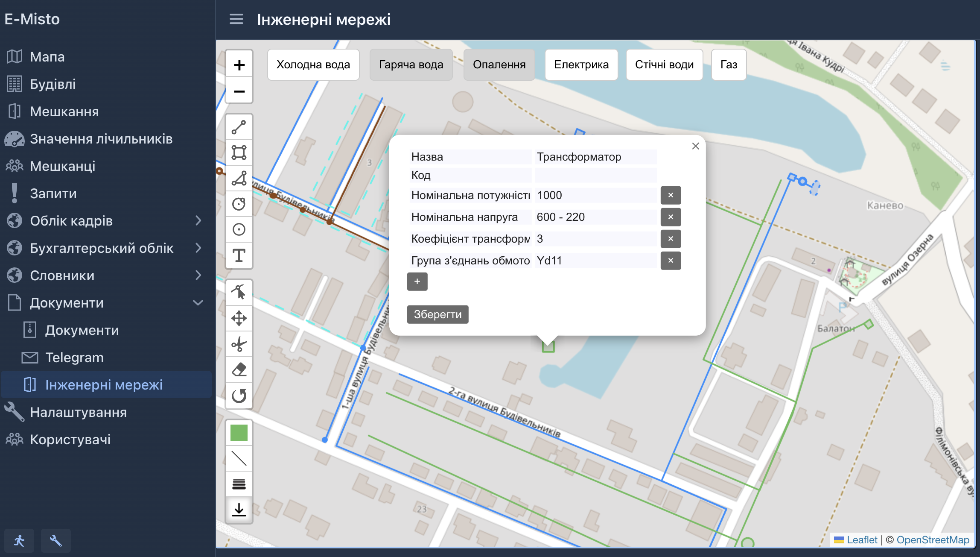The height and width of the screenshot is (557, 980).
Task: Activate the scissors cut tool
Action: [239, 344]
